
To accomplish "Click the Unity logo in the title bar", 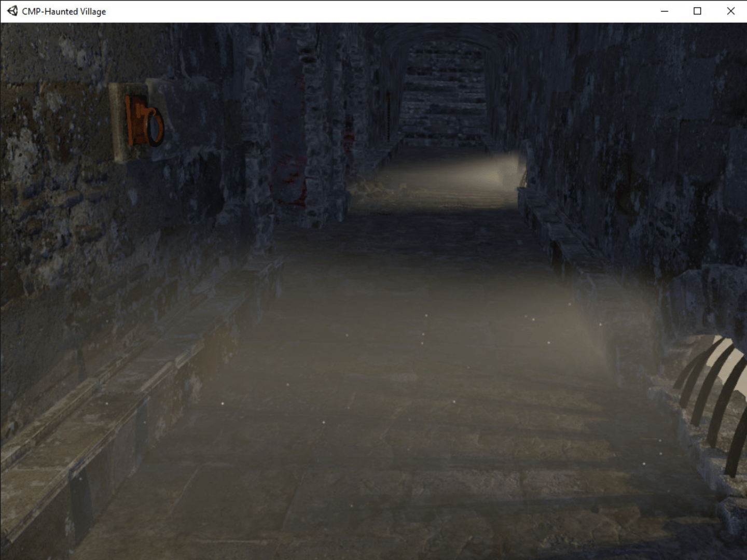I will (x=12, y=11).
